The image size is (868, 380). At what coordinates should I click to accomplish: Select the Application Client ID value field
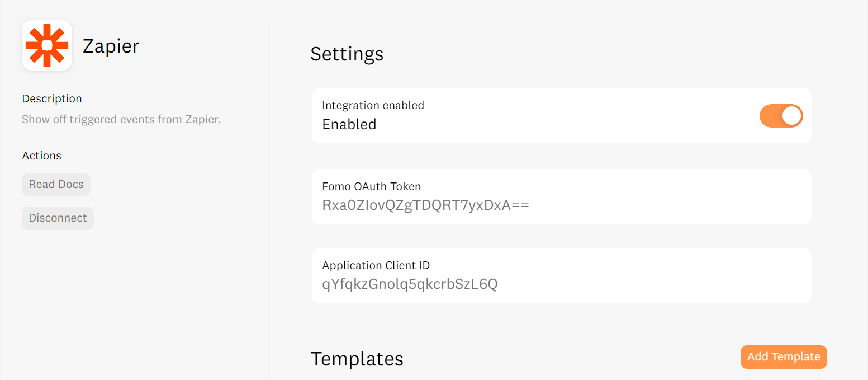pos(410,284)
